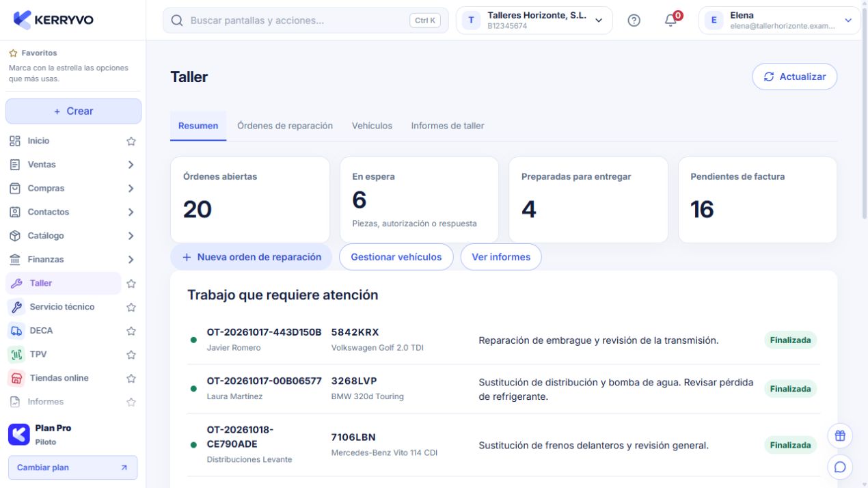Select plate 7106LBN Mercedes-Benz Vito
The image size is (868, 488).
(x=384, y=444)
